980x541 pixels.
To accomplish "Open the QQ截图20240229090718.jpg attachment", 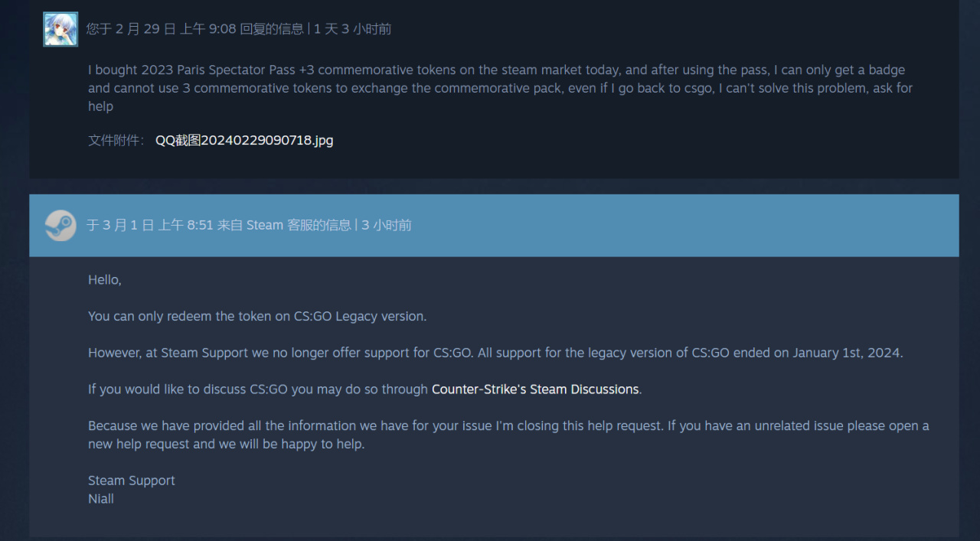I will tap(244, 140).
